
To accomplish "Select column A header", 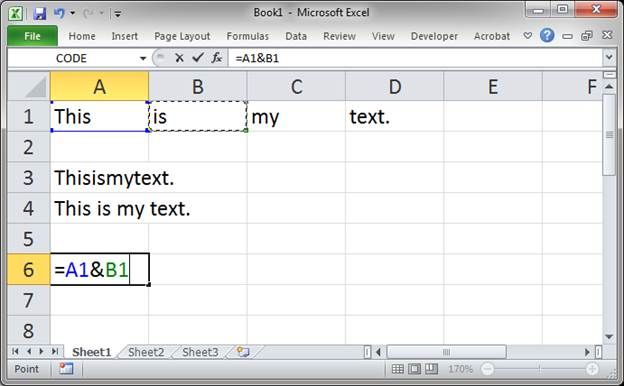I will pos(99,86).
